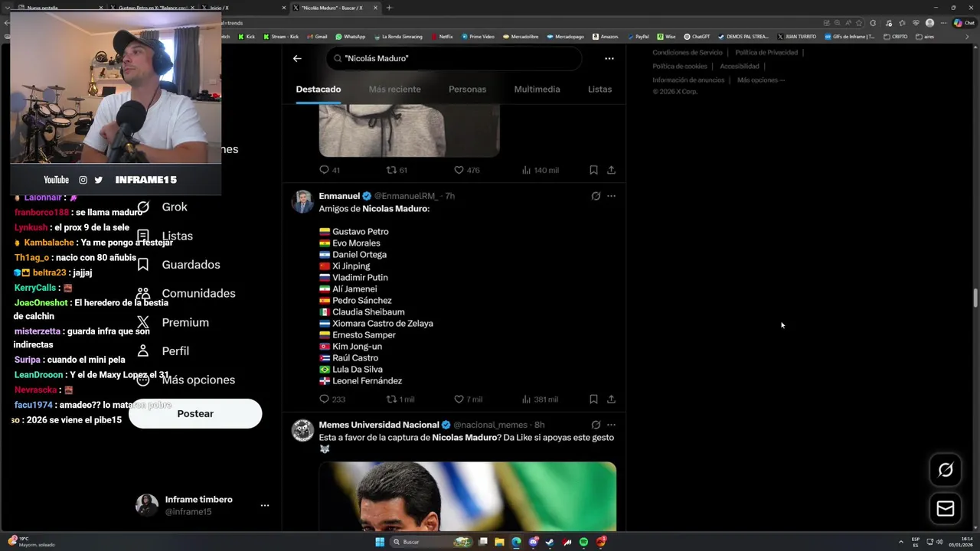Open Accesibilidad footer link
The height and width of the screenshot is (551, 980).
coord(740,67)
